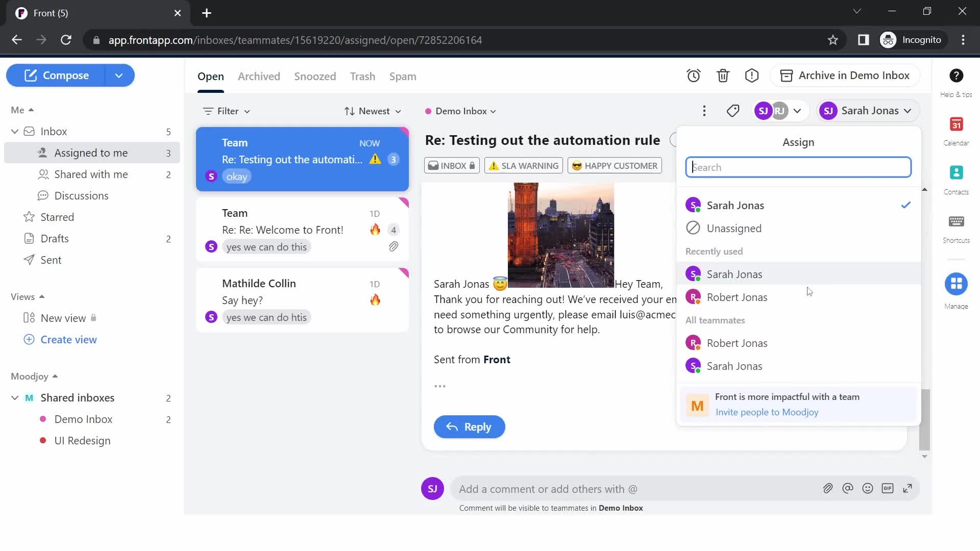Click the Create view plus icon
Viewport: 980px width, 551px height.
point(29,339)
